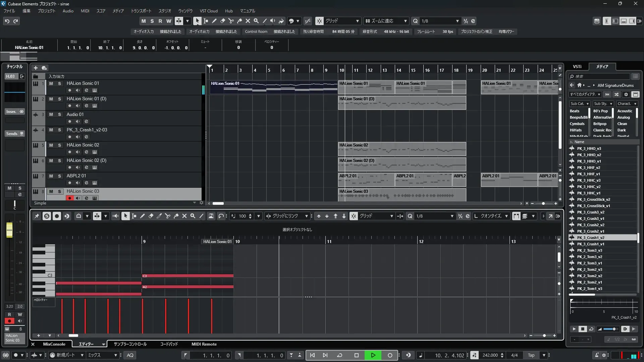Select the PK_3_Crash2_v1 sample

click(x=591, y=231)
